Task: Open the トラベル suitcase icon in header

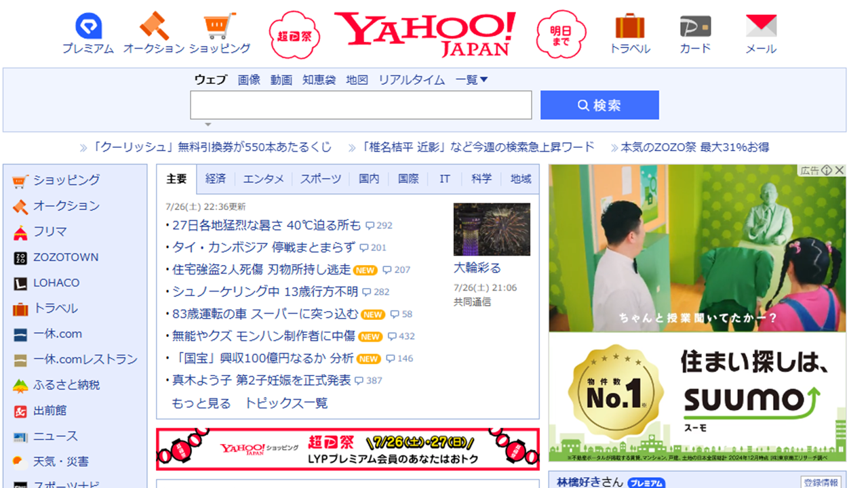Action: tap(630, 26)
